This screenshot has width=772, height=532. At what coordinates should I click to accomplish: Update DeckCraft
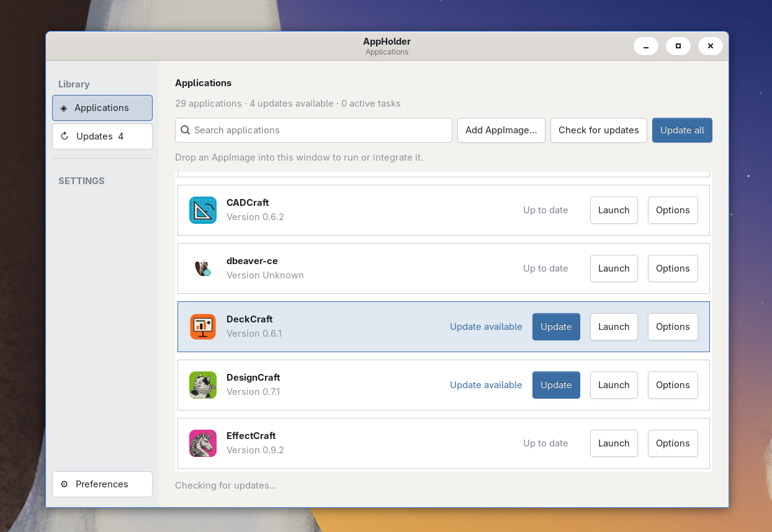click(556, 327)
